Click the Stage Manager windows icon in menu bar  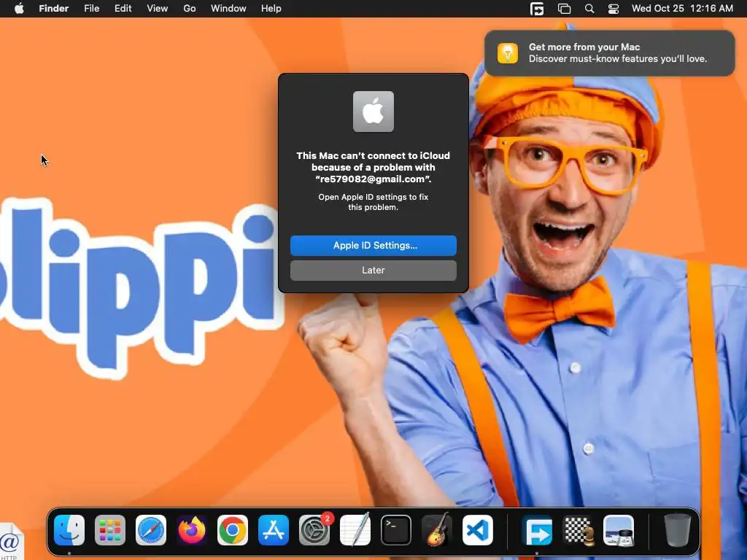564,9
